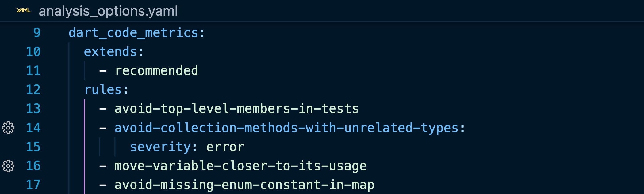Click line number 11 in the gutter
This screenshot has height=194, width=644.
[33, 71]
